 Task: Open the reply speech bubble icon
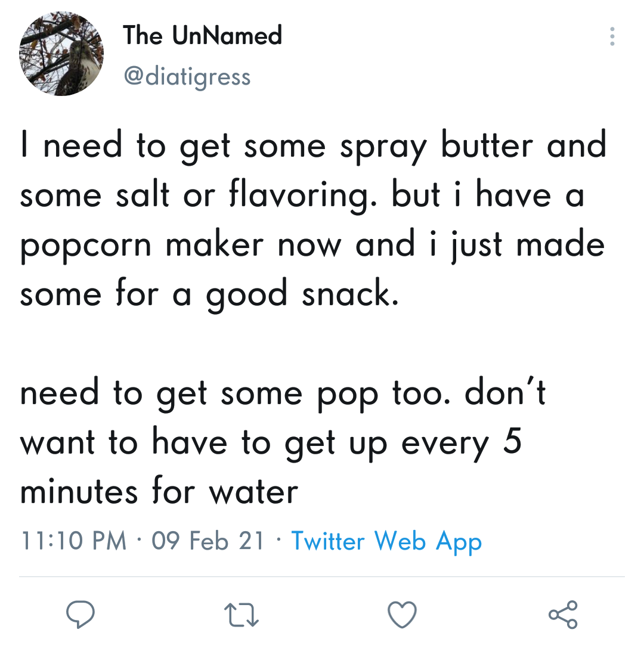pyautogui.click(x=80, y=613)
